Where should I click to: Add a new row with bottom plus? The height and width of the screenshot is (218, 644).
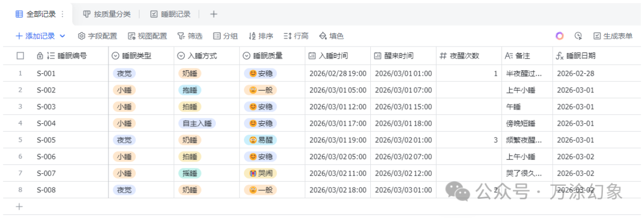tap(19, 207)
